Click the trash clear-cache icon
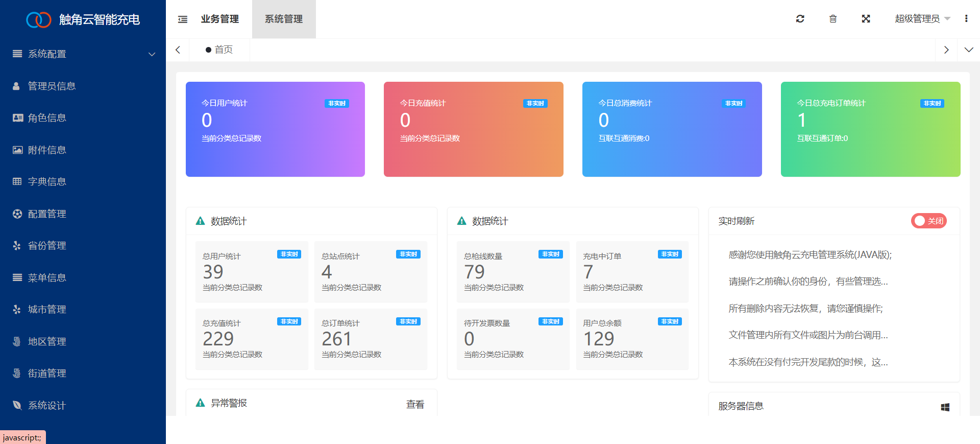Image resolution: width=980 pixels, height=444 pixels. (x=833, y=19)
